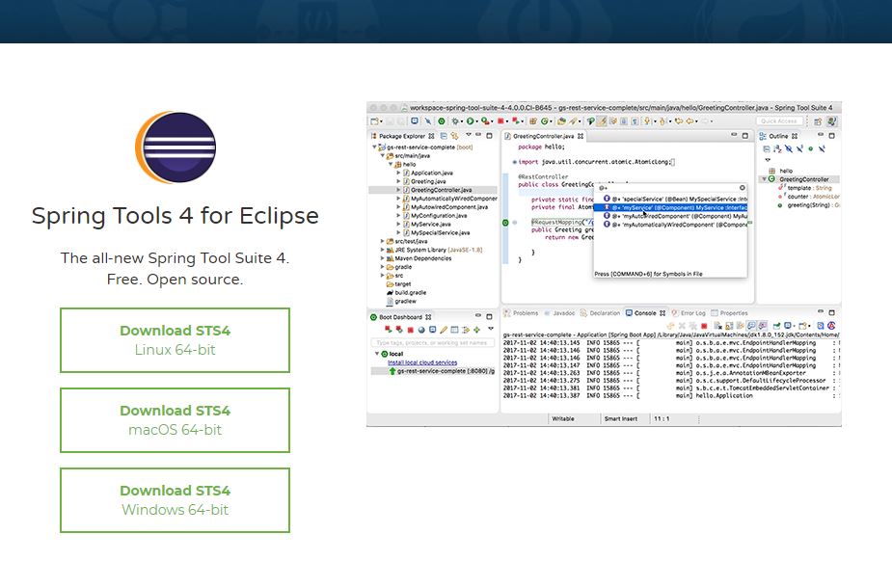Switch to the Problems tab
The width and height of the screenshot is (892, 588).
coord(521,312)
